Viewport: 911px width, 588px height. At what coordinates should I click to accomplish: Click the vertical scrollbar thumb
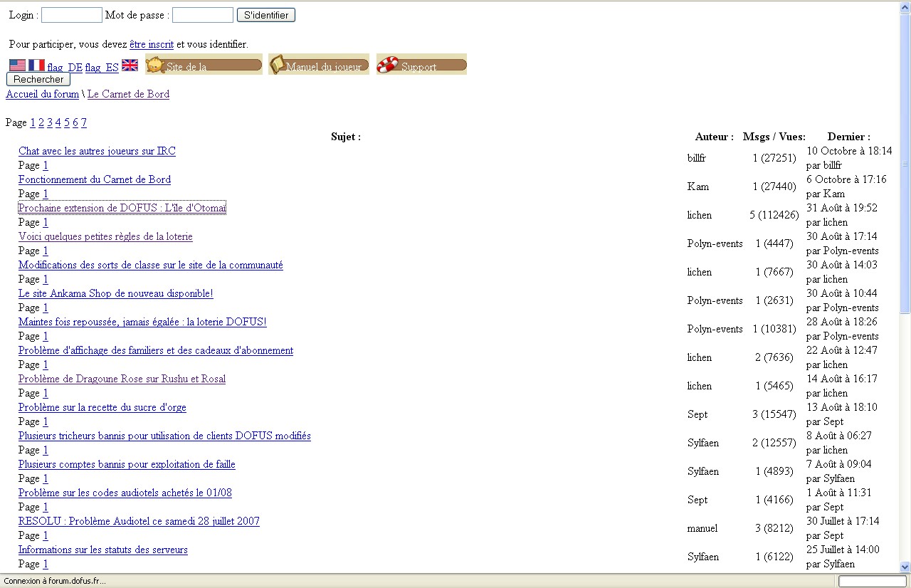click(x=905, y=163)
